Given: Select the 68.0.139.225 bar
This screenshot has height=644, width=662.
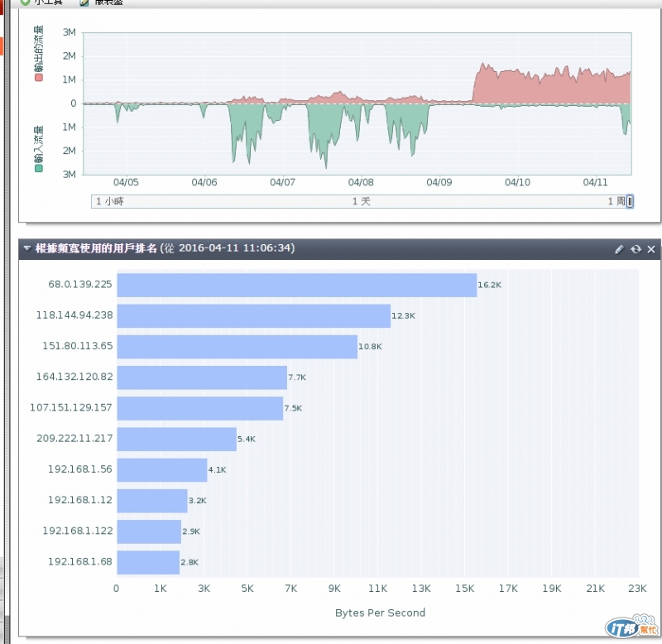Looking at the screenshot, I should pos(297,285).
